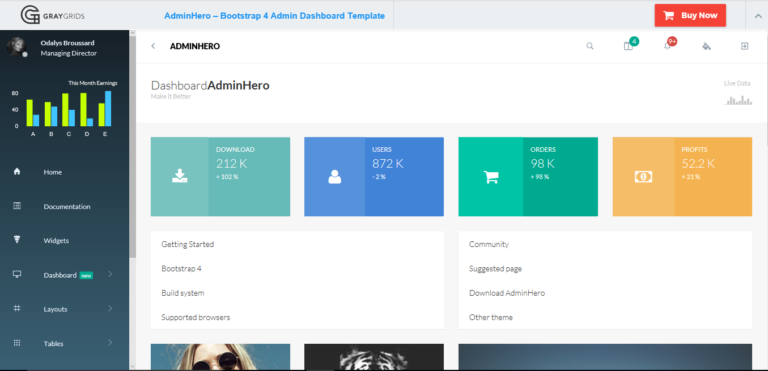The width and height of the screenshot is (768, 371).
Task: Click the 98 K orders value
Action: click(x=543, y=164)
